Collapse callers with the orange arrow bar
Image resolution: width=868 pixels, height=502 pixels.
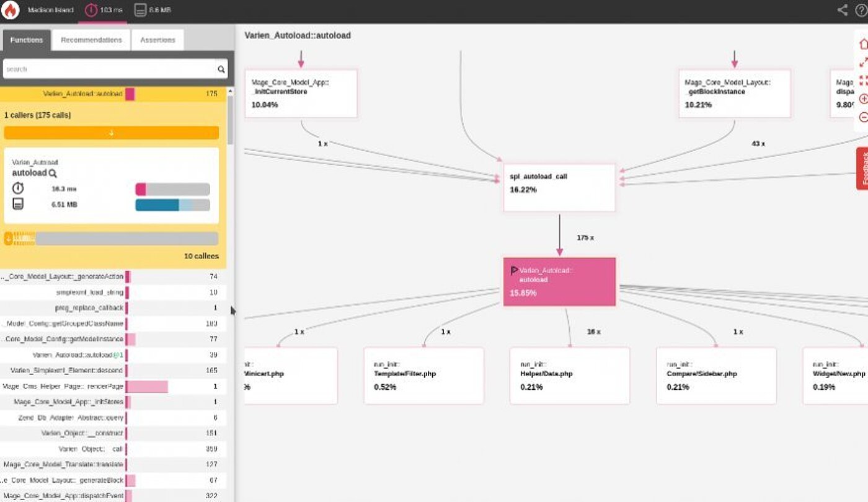(x=112, y=133)
